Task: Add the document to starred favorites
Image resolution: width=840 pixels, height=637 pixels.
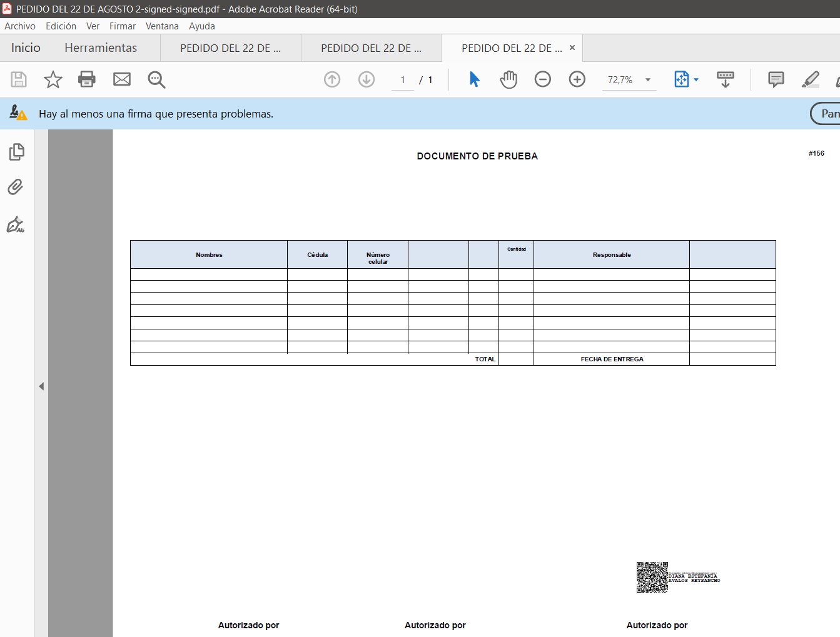Action: pyautogui.click(x=53, y=79)
